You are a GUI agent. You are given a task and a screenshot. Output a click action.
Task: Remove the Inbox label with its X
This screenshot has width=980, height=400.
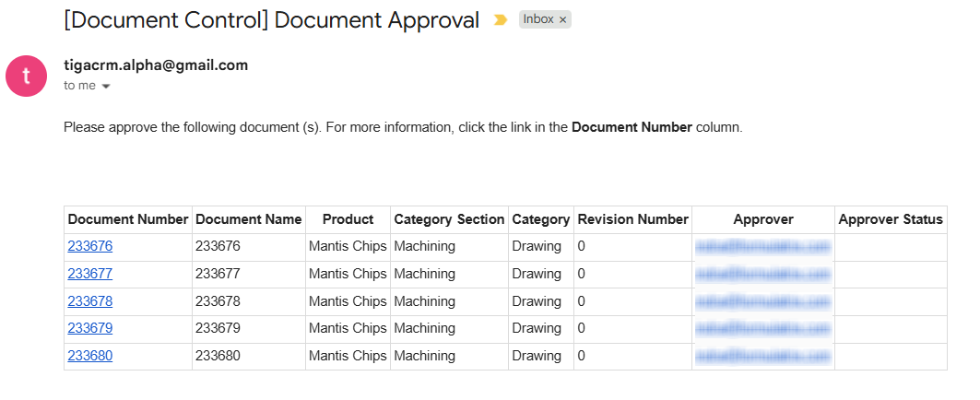tap(562, 20)
